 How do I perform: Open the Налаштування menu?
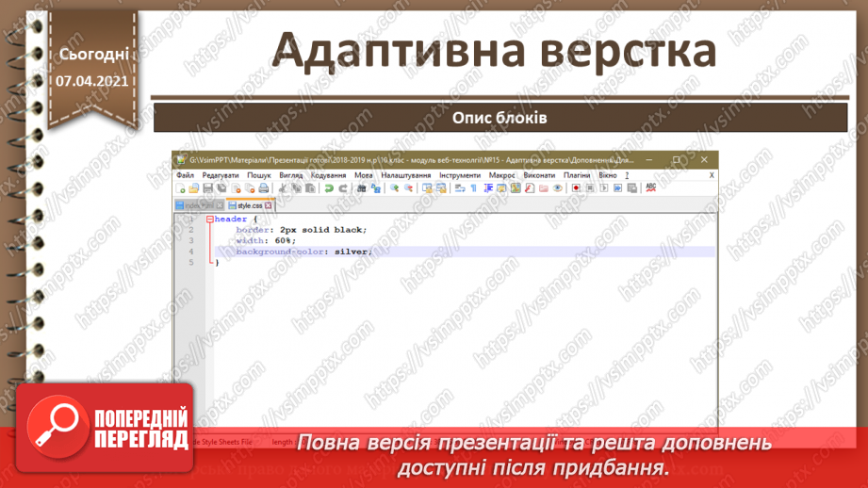click(406, 175)
